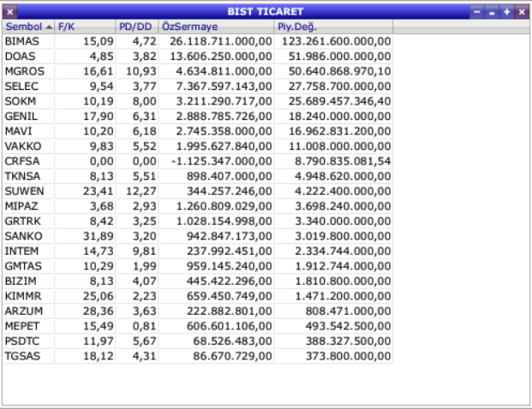Click CRFSA negative equity -1.125.347.000,00
Screen dimensions: 532x409
point(222,161)
